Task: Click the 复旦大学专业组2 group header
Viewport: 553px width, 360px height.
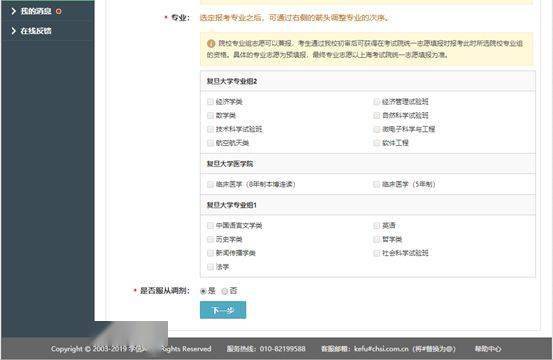Action: pyautogui.click(x=367, y=81)
